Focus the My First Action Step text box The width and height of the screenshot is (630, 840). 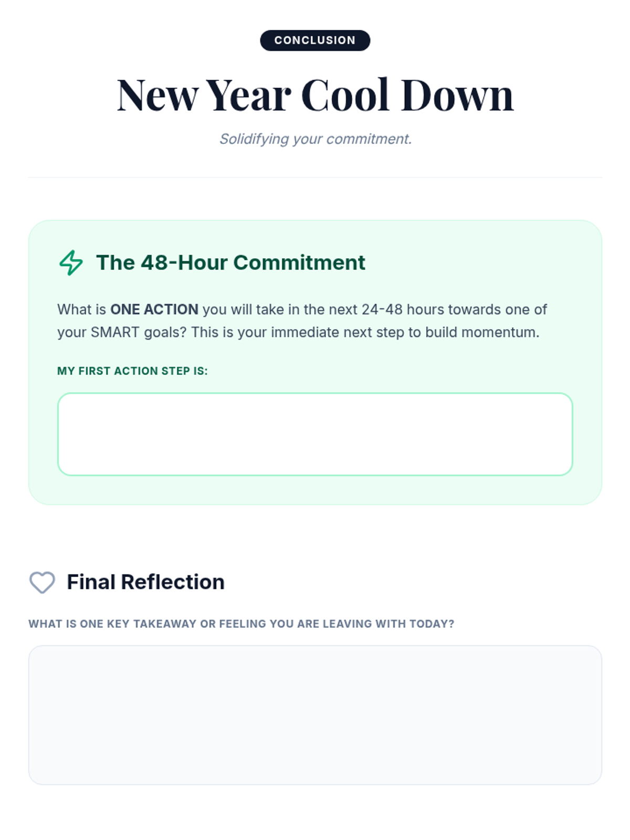pyautogui.click(x=315, y=434)
